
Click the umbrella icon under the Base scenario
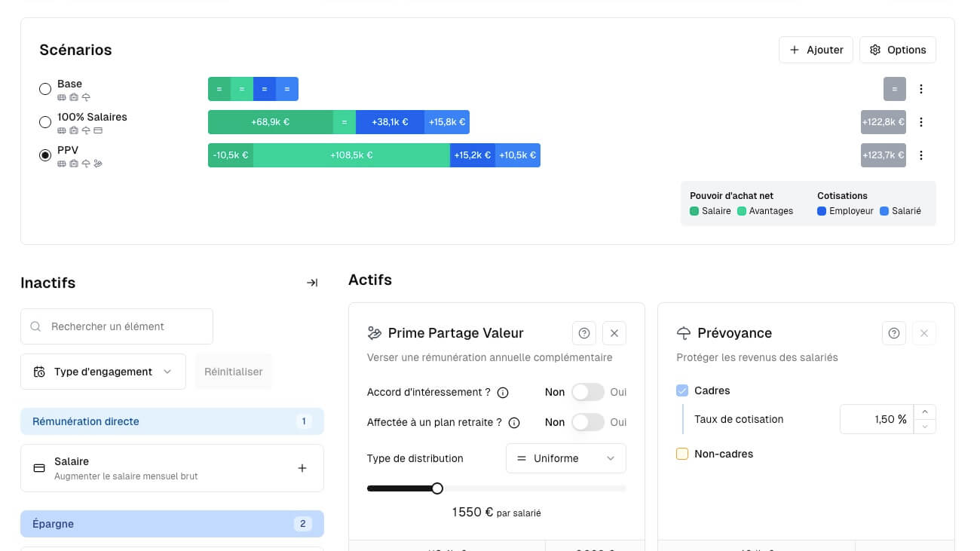pyautogui.click(x=86, y=97)
